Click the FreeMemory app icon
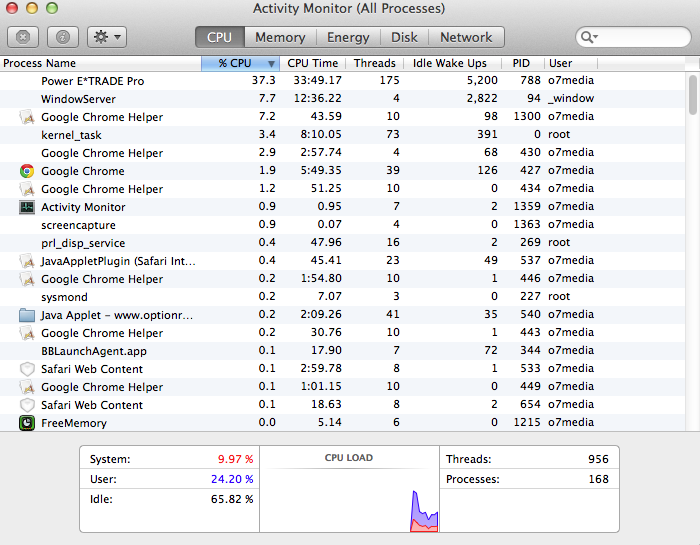Image resolution: width=700 pixels, height=545 pixels. [x=27, y=423]
